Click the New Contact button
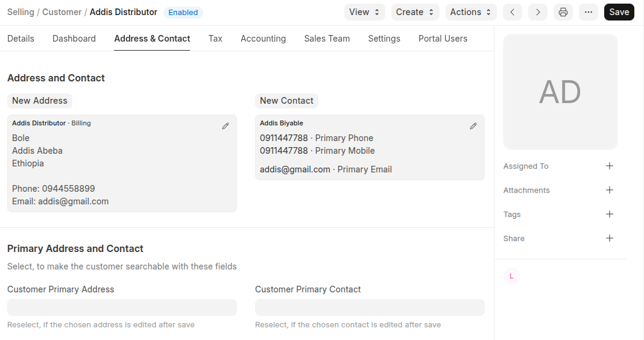 pyautogui.click(x=286, y=101)
